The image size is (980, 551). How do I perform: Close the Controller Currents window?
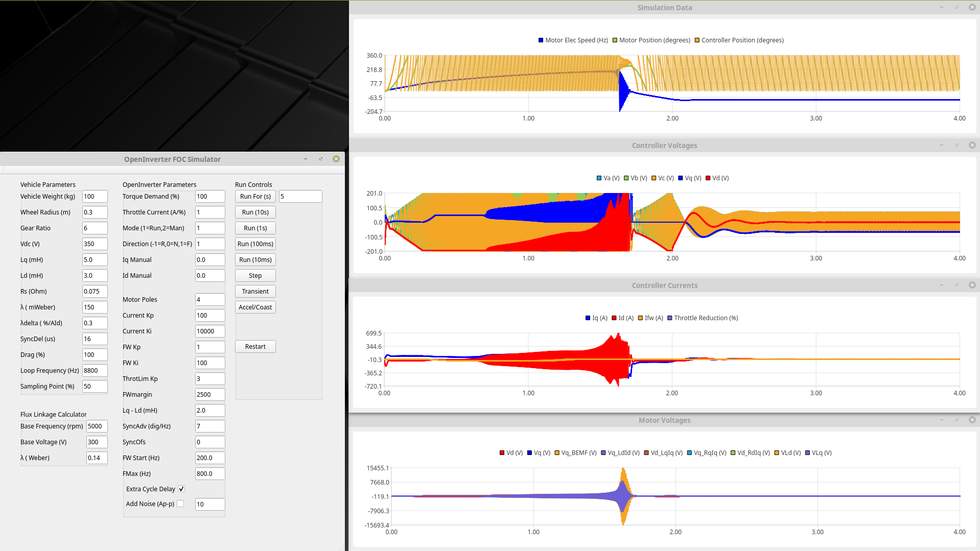click(x=972, y=285)
